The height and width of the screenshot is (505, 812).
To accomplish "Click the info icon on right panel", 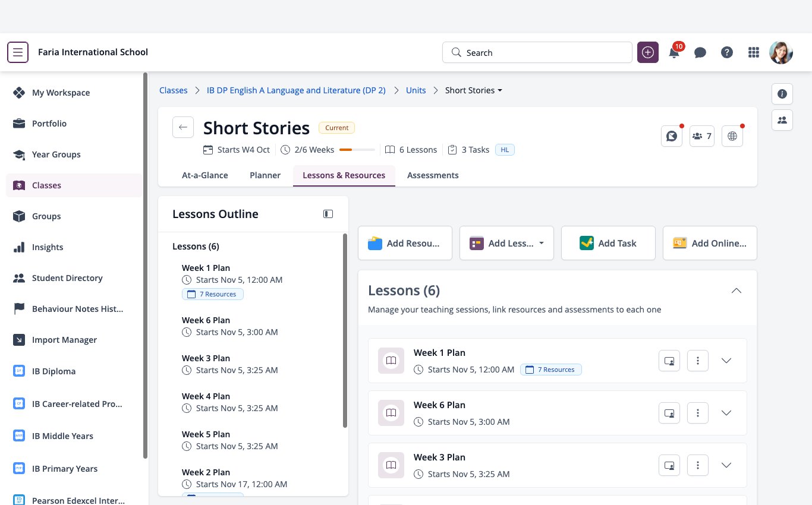I will [782, 94].
